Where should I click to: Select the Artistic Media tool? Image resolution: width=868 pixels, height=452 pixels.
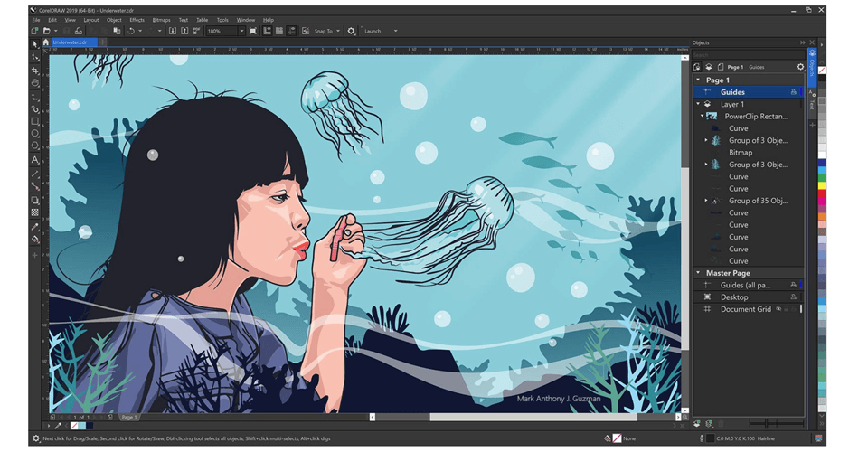(35, 109)
